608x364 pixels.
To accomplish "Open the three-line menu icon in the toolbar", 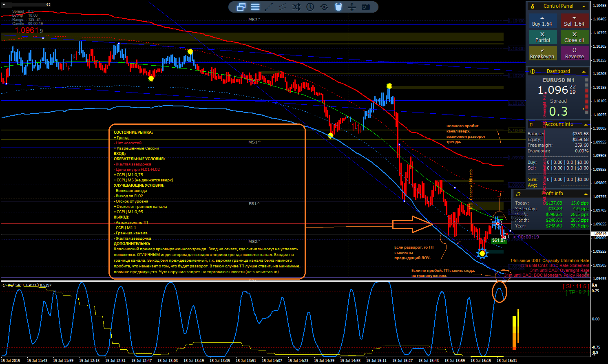I will click(255, 7).
